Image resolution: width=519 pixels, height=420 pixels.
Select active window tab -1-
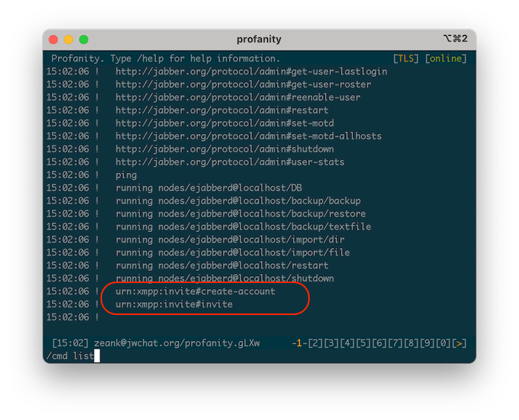coord(299,343)
